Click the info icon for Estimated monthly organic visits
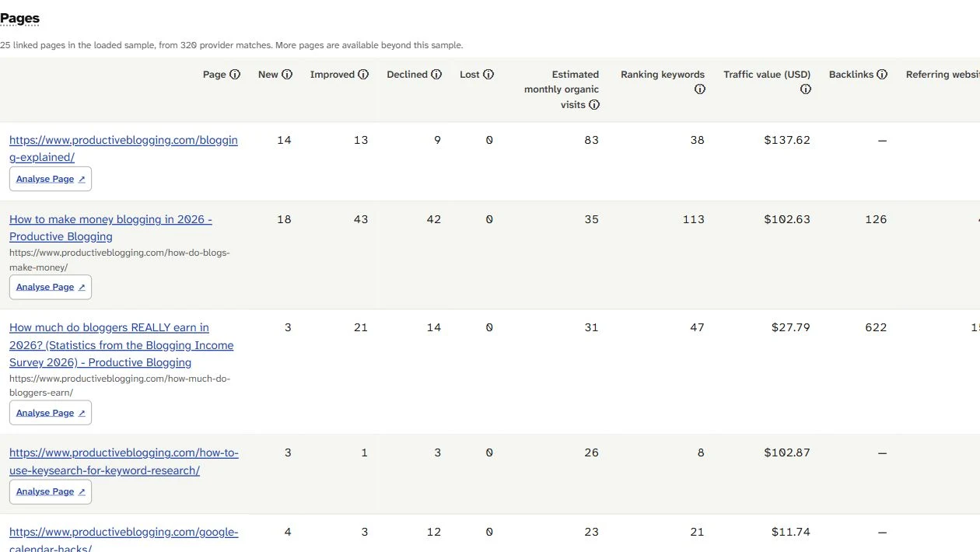The width and height of the screenshot is (980, 552). 594,105
